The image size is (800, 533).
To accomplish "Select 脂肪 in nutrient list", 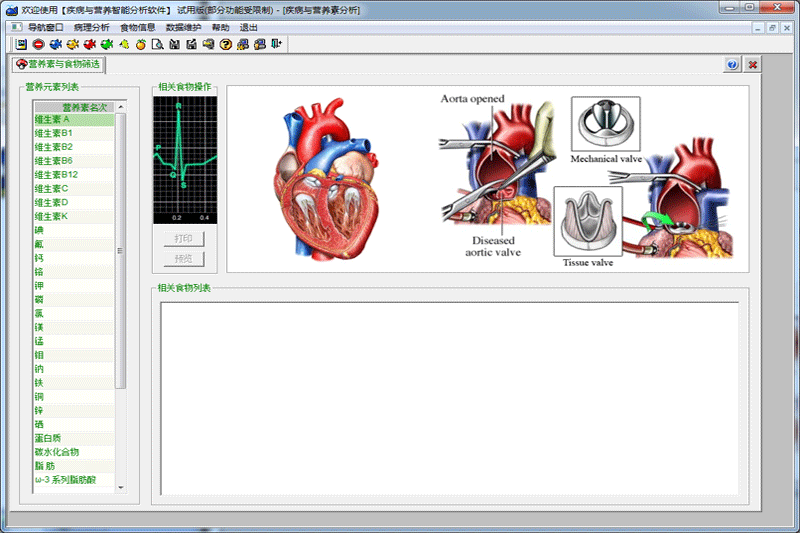I will click(74, 466).
